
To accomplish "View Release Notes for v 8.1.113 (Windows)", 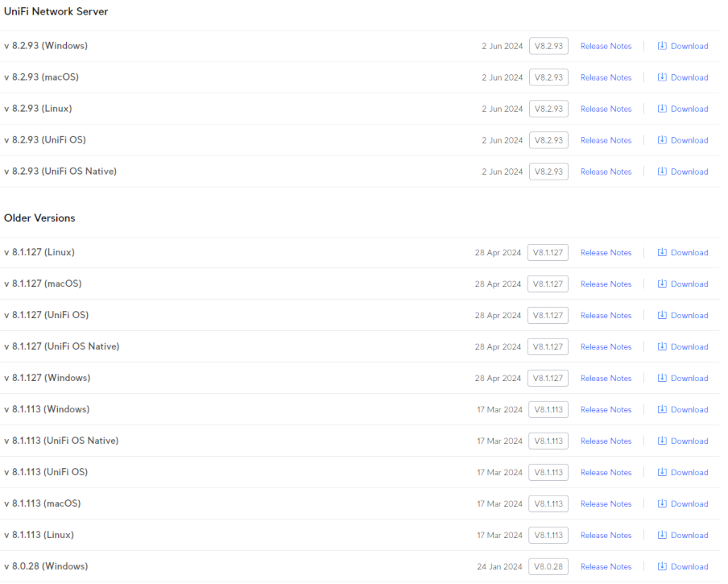I will click(606, 410).
